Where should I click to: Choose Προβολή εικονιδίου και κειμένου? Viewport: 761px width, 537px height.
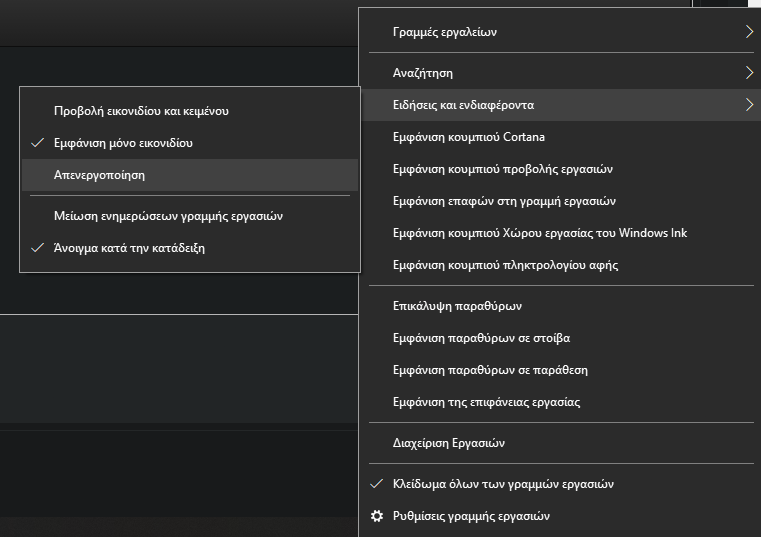(x=148, y=111)
